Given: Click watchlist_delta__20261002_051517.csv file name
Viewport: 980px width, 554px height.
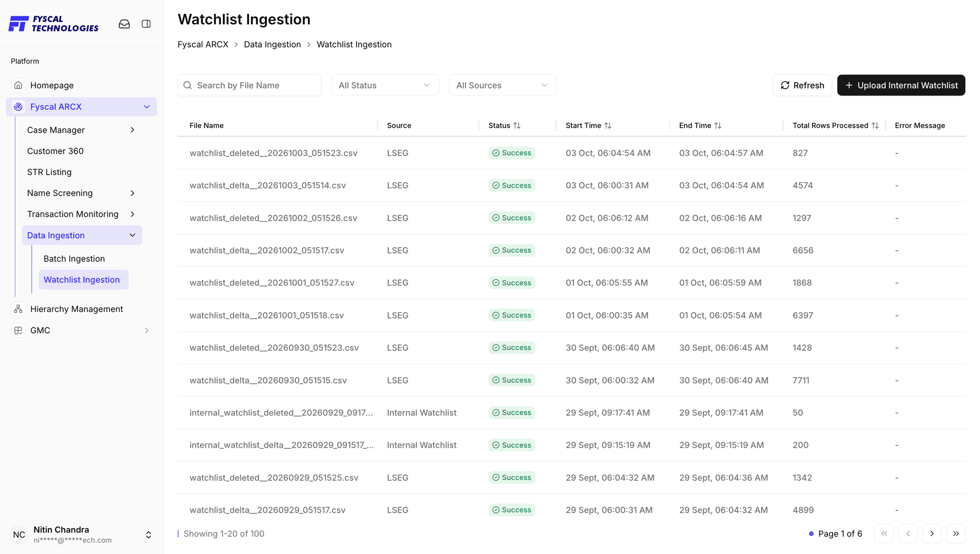Looking at the screenshot, I should [267, 250].
